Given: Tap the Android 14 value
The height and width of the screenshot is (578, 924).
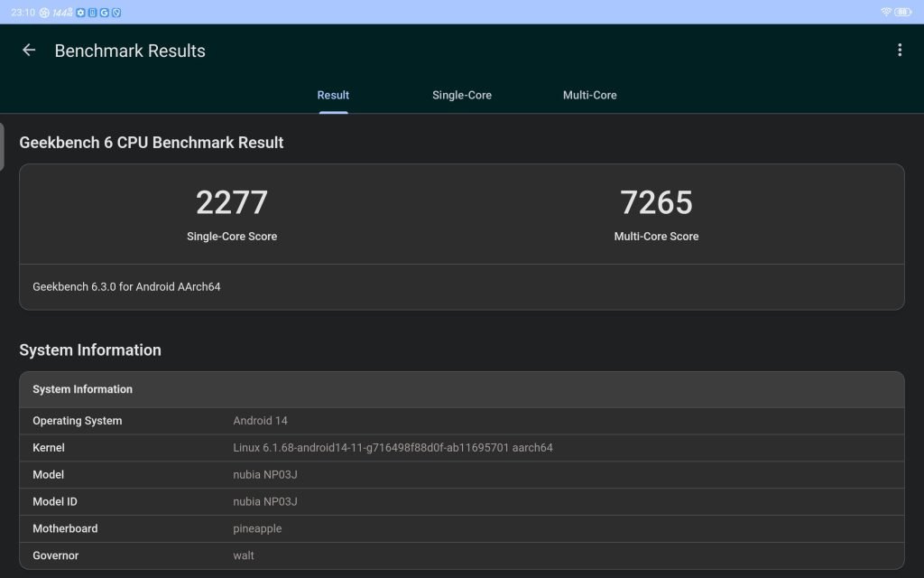Looking at the screenshot, I should coord(260,421).
